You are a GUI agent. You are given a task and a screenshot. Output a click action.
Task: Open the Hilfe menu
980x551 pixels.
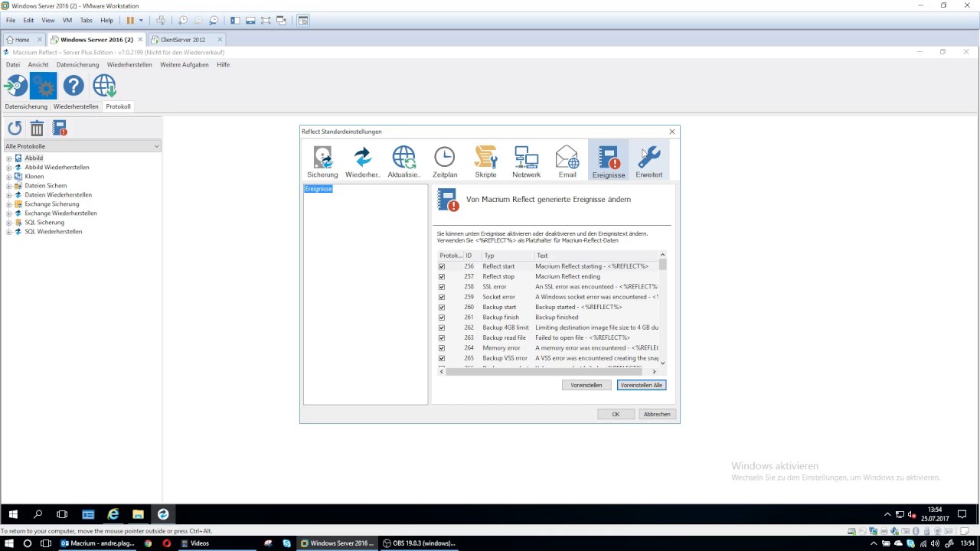click(x=223, y=64)
